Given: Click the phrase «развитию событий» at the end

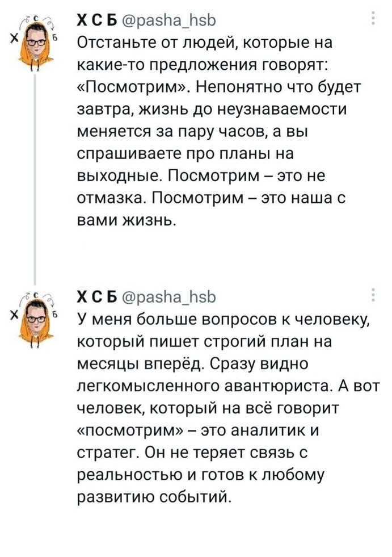Looking at the screenshot, I should pos(154,497).
